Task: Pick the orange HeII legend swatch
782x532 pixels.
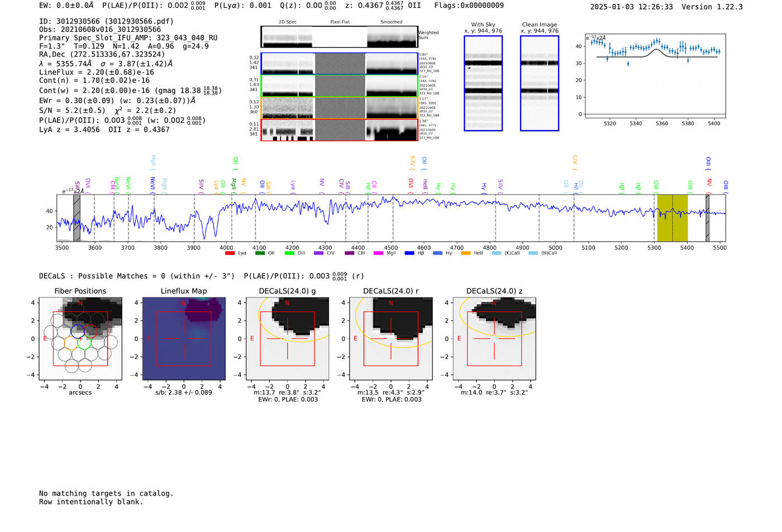Action: tap(466, 253)
